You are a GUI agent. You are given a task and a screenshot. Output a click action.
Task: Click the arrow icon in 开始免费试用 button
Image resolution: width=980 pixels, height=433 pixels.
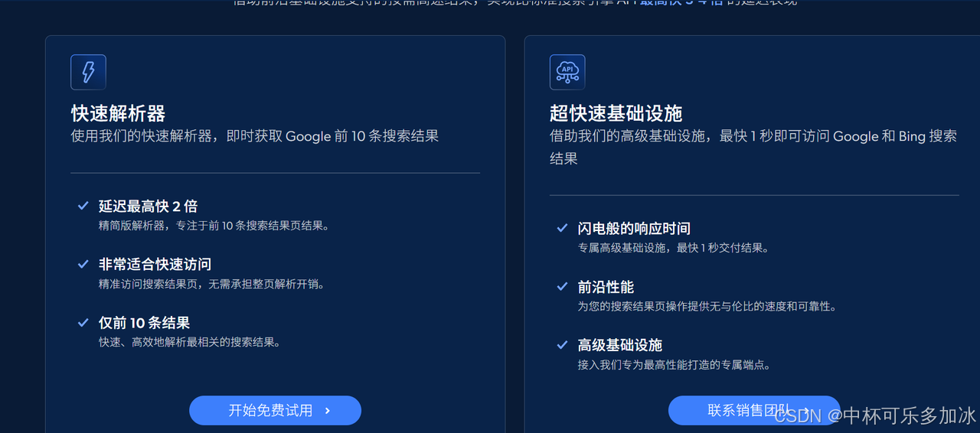coord(328,411)
